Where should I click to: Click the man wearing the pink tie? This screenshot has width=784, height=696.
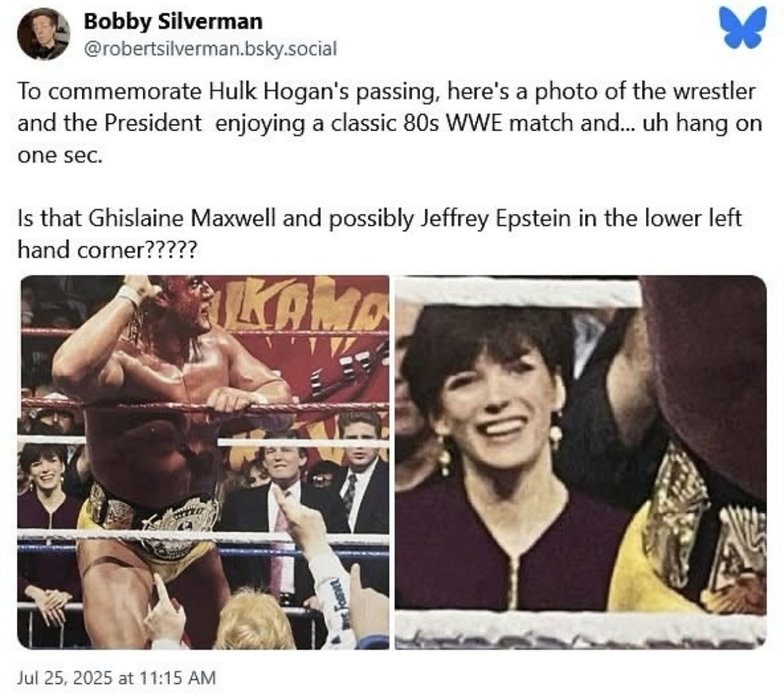pos(280,496)
